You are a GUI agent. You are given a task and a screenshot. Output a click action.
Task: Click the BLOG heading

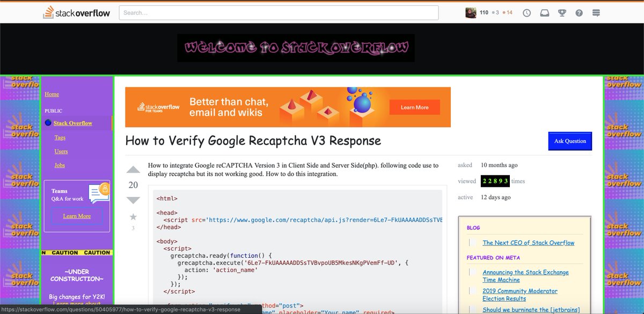point(473,228)
